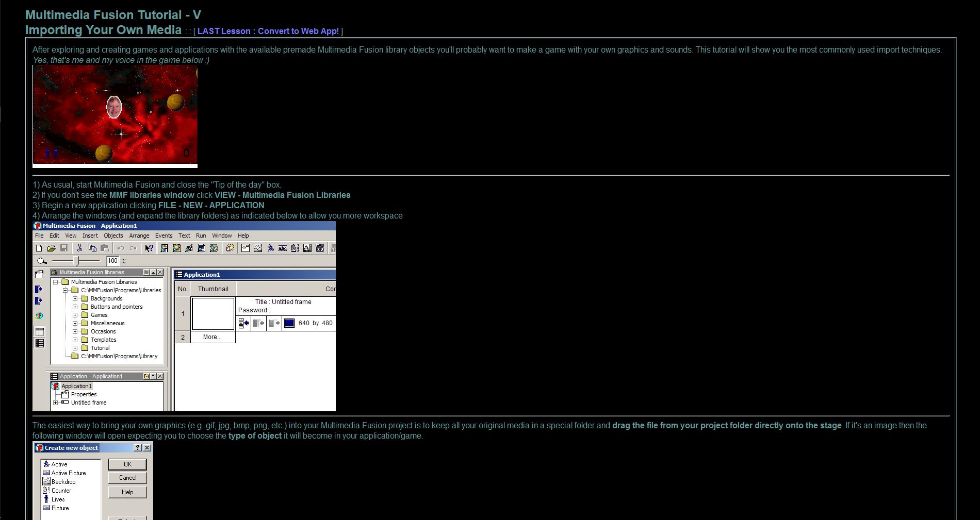Expand the Games library folder
Viewport: 980px width, 520px height.
click(x=75, y=315)
